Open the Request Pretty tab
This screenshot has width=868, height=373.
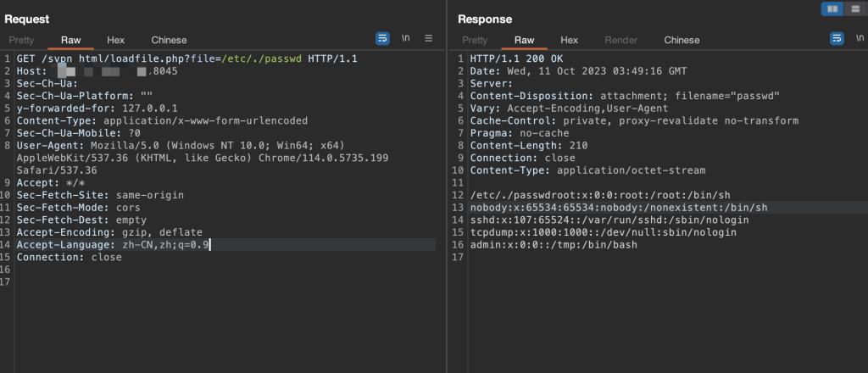pyautogui.click(x=21, y=40)
